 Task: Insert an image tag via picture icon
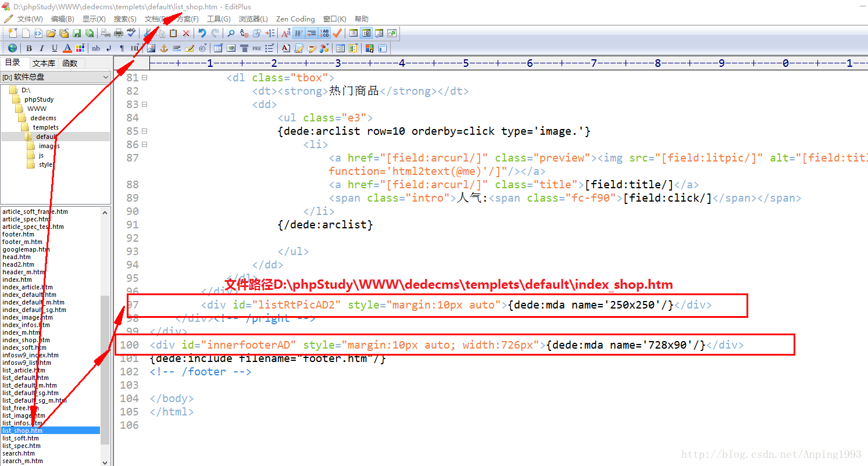151,48
